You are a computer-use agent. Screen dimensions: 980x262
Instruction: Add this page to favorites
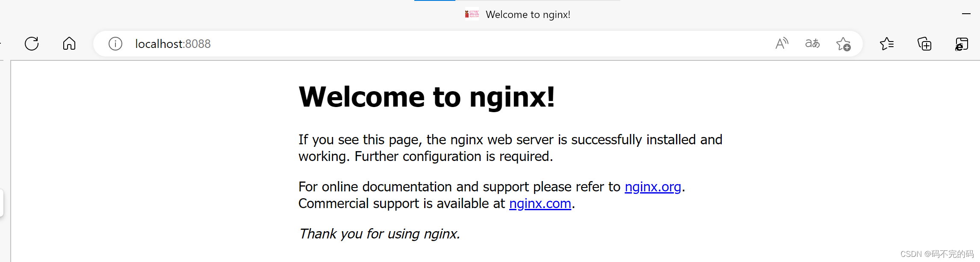pyautogui.click(x=844, y=44)
